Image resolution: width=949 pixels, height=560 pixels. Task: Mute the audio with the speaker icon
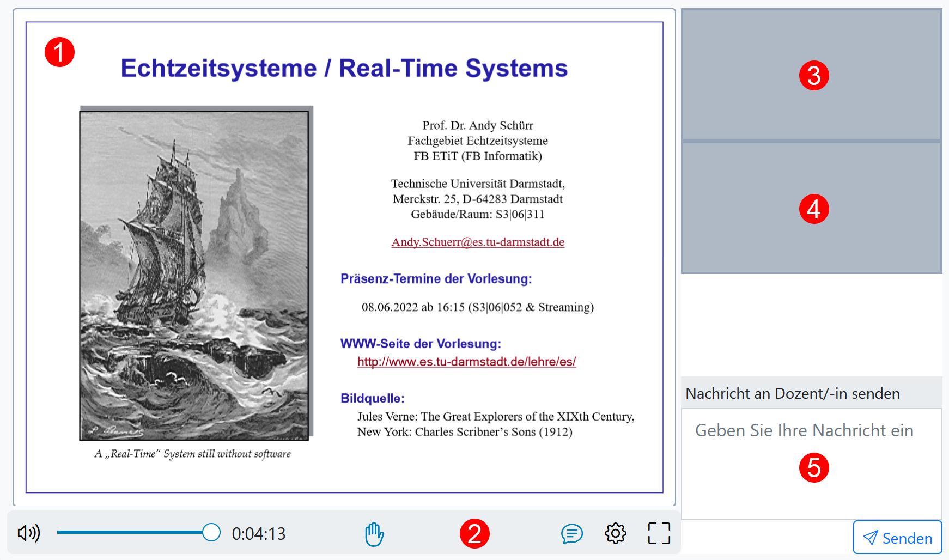29,533
